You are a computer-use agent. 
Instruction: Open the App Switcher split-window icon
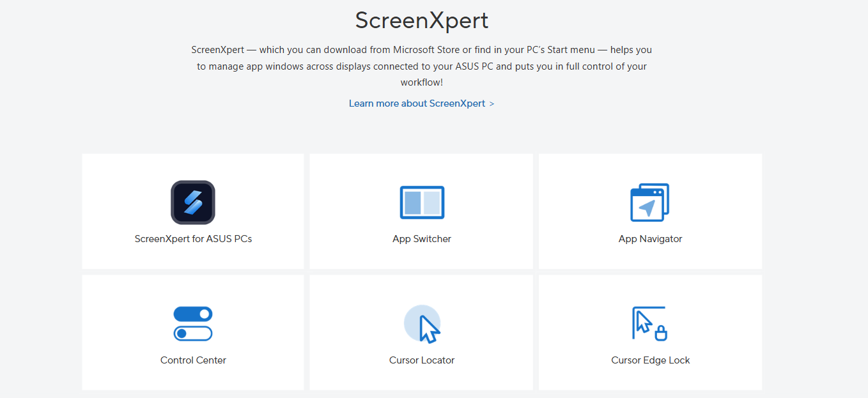click(422, 203)
